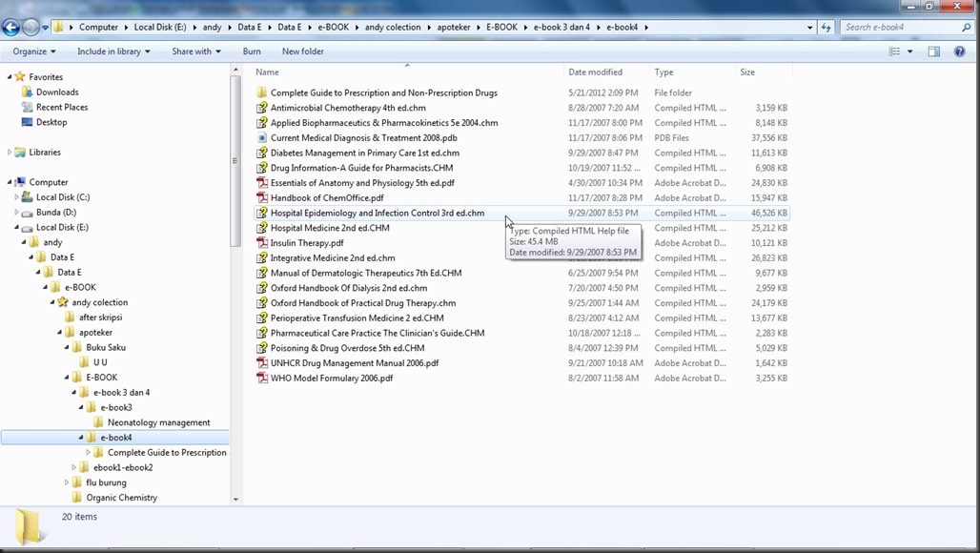The width and height of the screenshot is (980, 553).
Task: Click the e-book 3 dan 4 breadcrumb
Action: 561,28
